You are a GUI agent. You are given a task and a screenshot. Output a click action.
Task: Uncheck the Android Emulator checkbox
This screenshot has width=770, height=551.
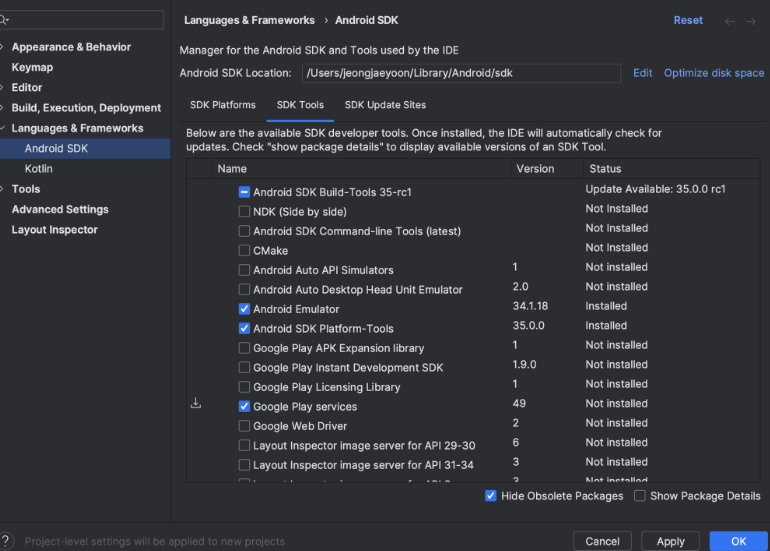coord(244,309)
